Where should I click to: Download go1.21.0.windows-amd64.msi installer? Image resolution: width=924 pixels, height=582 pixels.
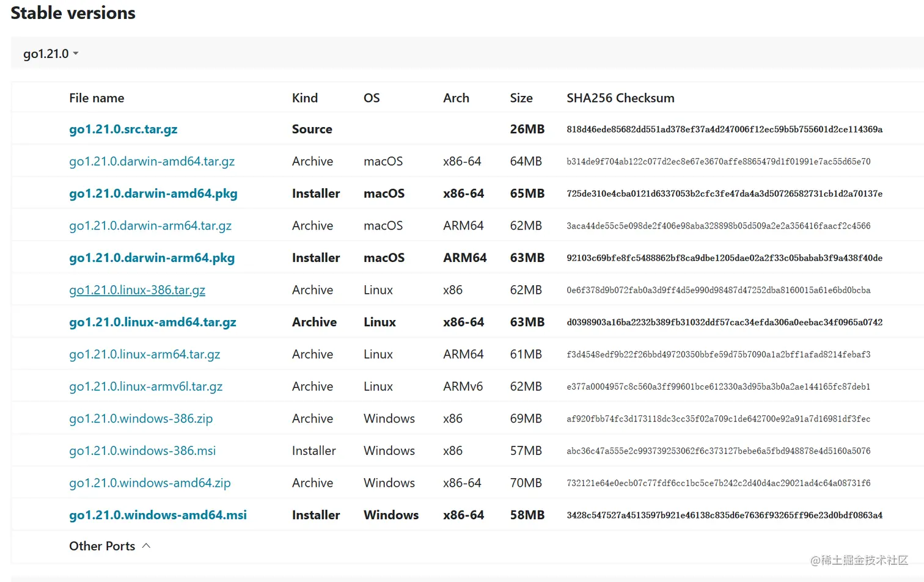158,515
